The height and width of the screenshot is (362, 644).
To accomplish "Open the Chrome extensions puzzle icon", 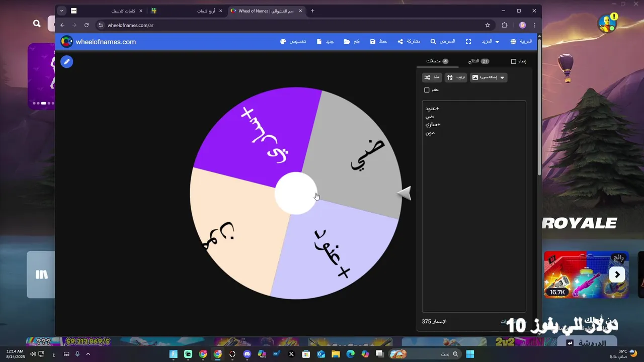I will pos(505,25).
